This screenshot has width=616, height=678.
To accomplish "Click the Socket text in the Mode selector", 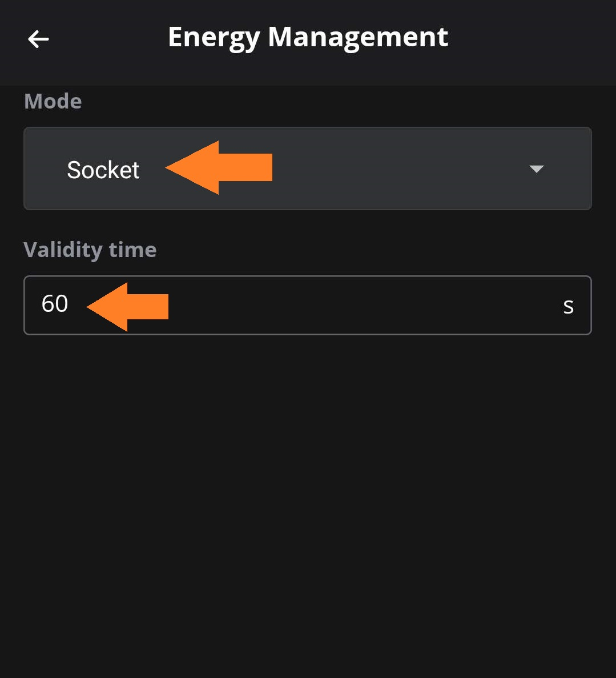I will click(x=103, y=170).
